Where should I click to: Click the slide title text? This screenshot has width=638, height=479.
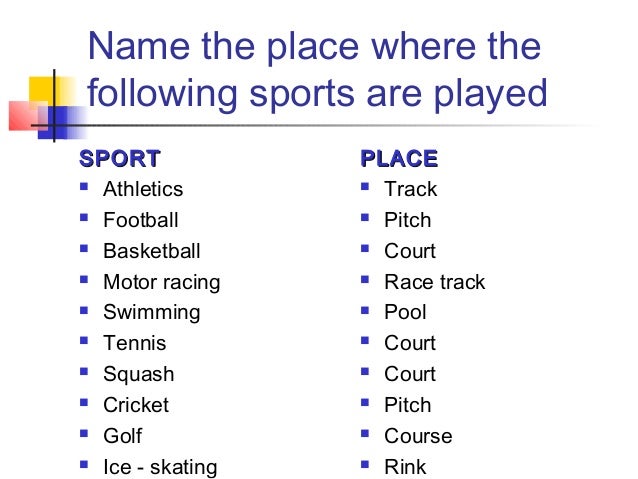point(317,70)
